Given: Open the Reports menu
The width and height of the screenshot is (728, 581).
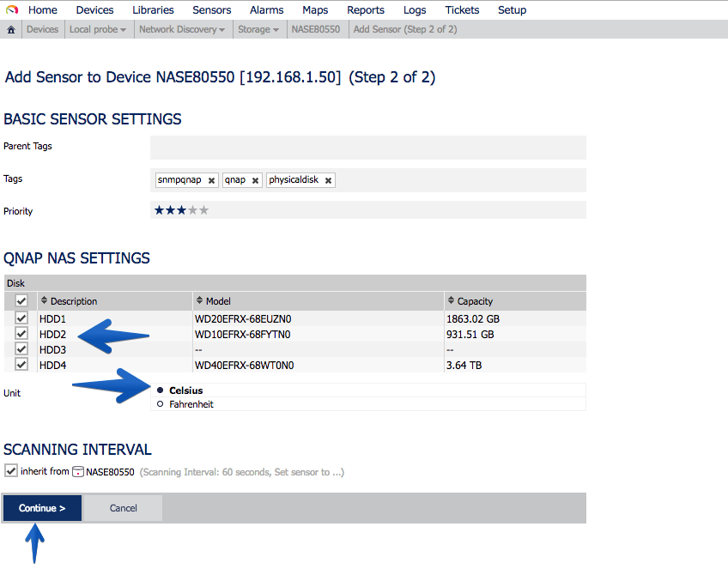Looking at the screenshot, I should (x=366, y=9).
